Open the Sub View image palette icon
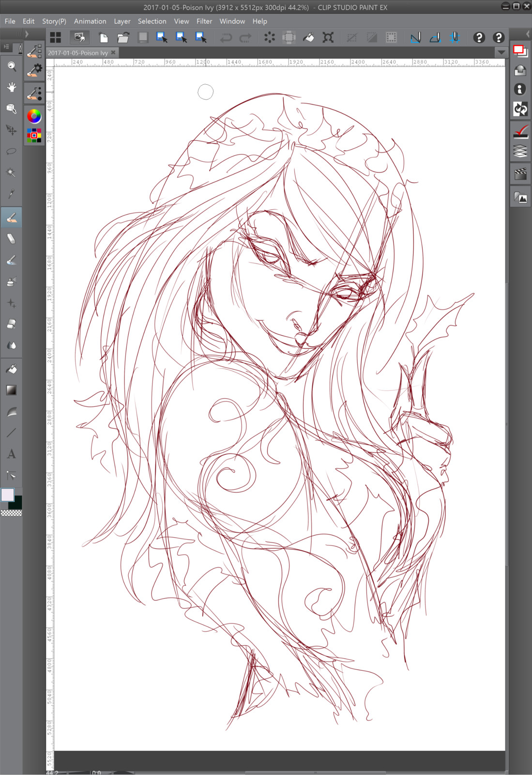The image size is (532, 775). 520,198
